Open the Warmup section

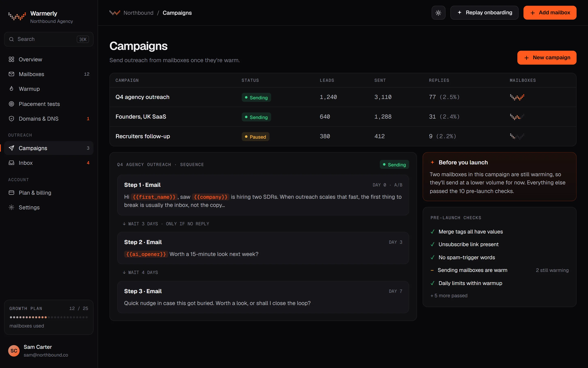coord(49,89)
